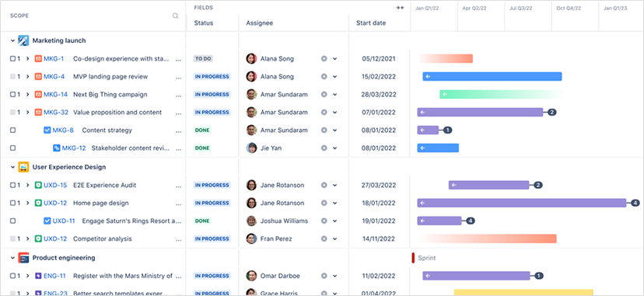Select the blue MVP landing page review bar
644x296 pixels.
(x=492, y=77)
